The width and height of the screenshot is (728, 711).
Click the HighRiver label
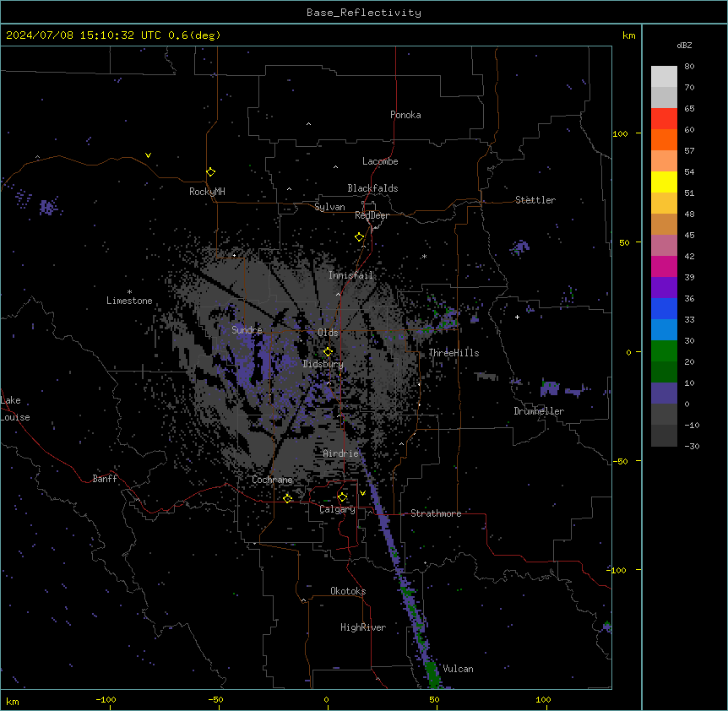pyautogui.click(x=363, y=627)
